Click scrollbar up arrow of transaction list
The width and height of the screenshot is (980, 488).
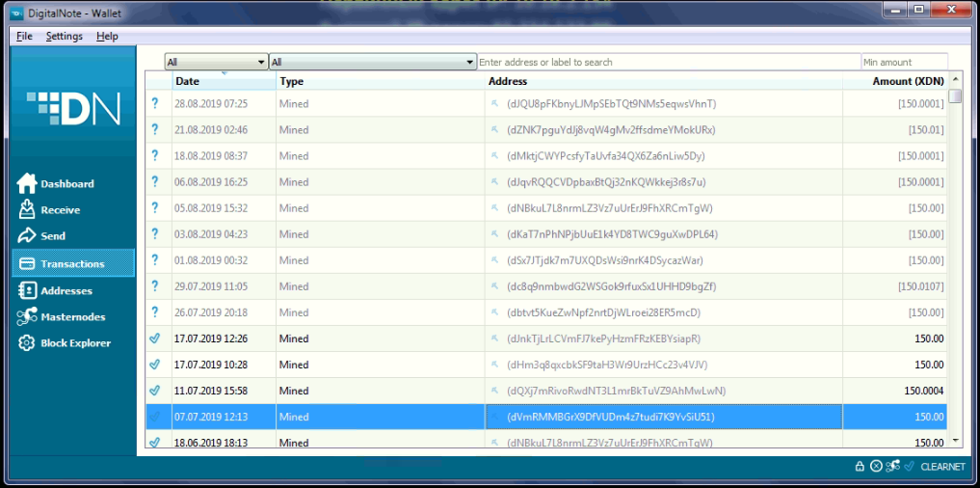[x=955, y=80]
